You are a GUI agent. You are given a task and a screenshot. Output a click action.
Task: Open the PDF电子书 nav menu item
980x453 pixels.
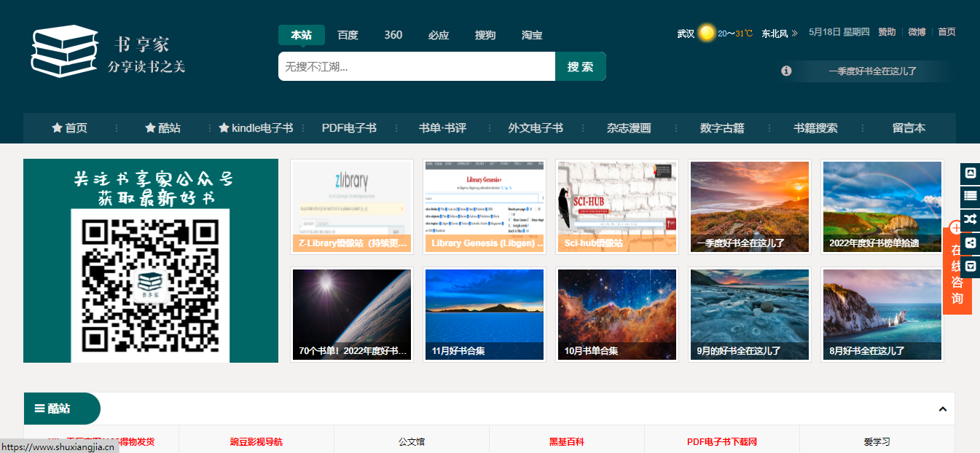(x=349, y=128)
